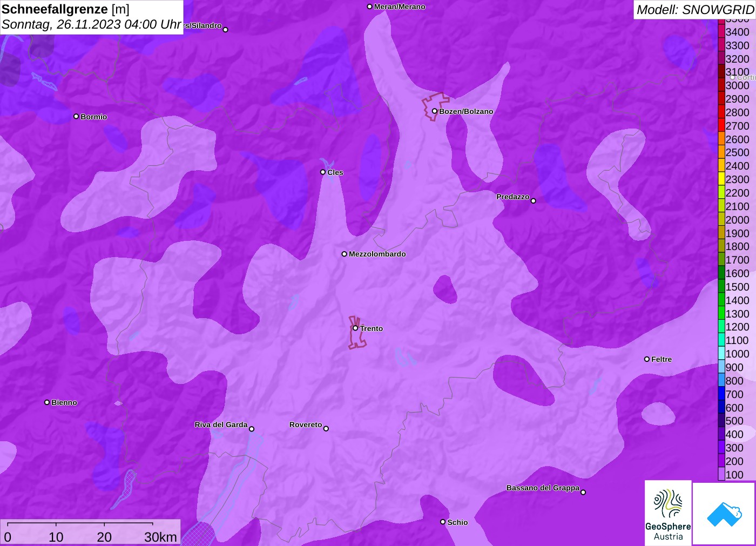Click the red 2700 m legend swatch
Image resolution: width=756 pixels, height=546 pixels.
[x=721, y=125]
